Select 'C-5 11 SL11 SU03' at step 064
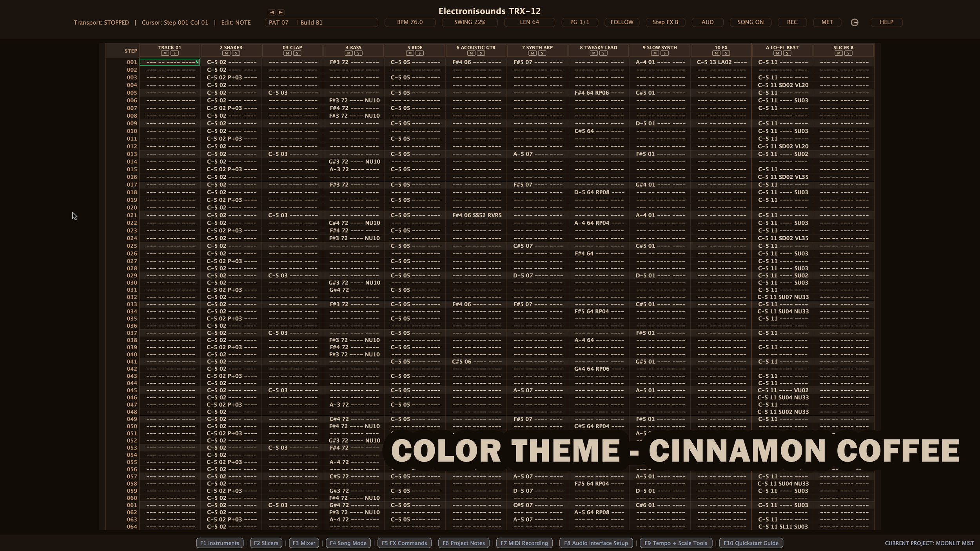Image resolution: width=980 pixels, height=551 pixels. pos(783,527)
